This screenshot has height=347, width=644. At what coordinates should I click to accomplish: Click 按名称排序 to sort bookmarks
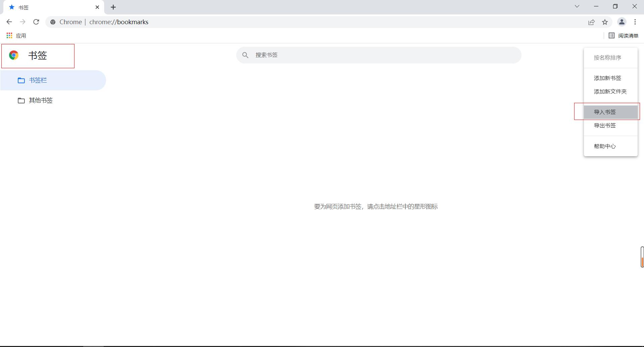pos(607,57)
